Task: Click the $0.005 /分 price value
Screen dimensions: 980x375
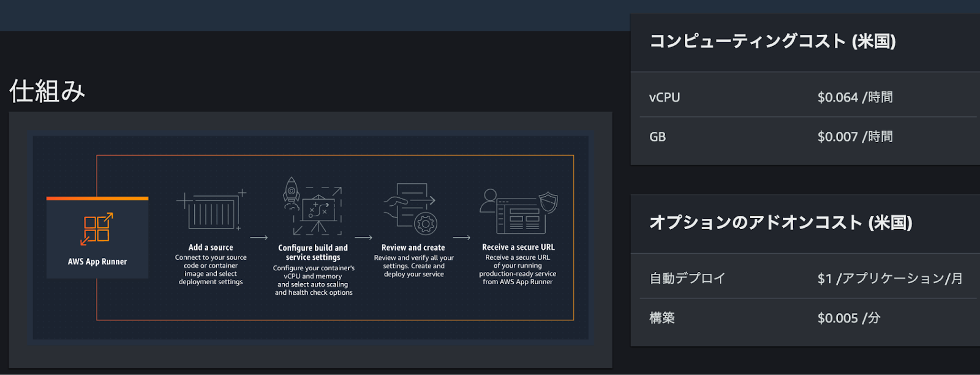Action: 849,318
